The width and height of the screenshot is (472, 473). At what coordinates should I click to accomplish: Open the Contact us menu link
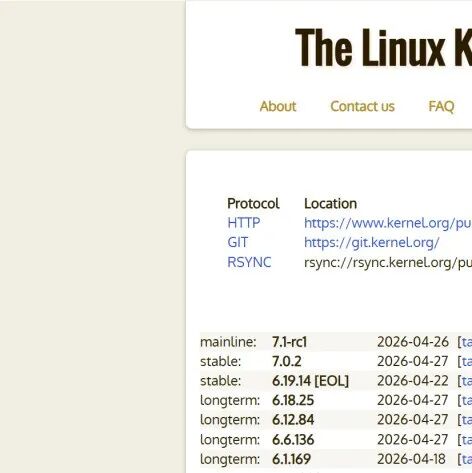(362, 106)
